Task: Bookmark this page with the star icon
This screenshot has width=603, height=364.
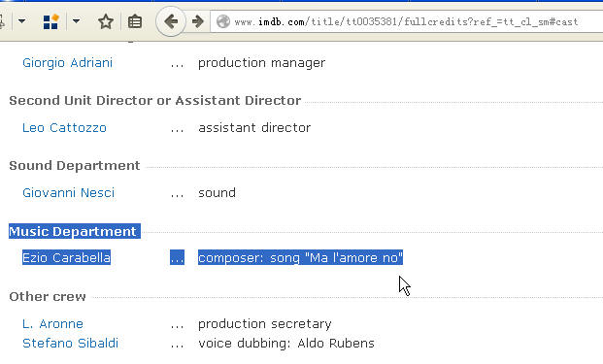Action: tap(106, 21)
